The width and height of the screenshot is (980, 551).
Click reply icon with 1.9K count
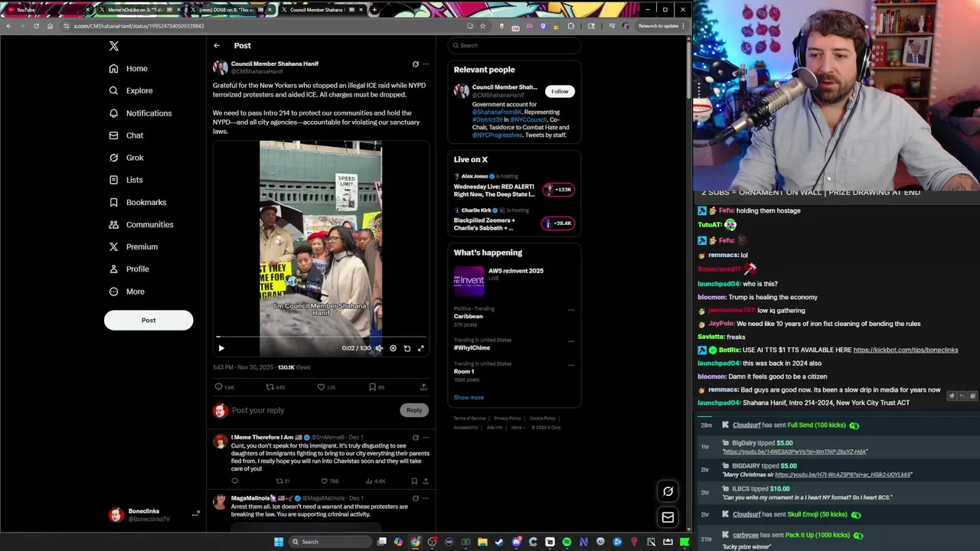[224, 387]
